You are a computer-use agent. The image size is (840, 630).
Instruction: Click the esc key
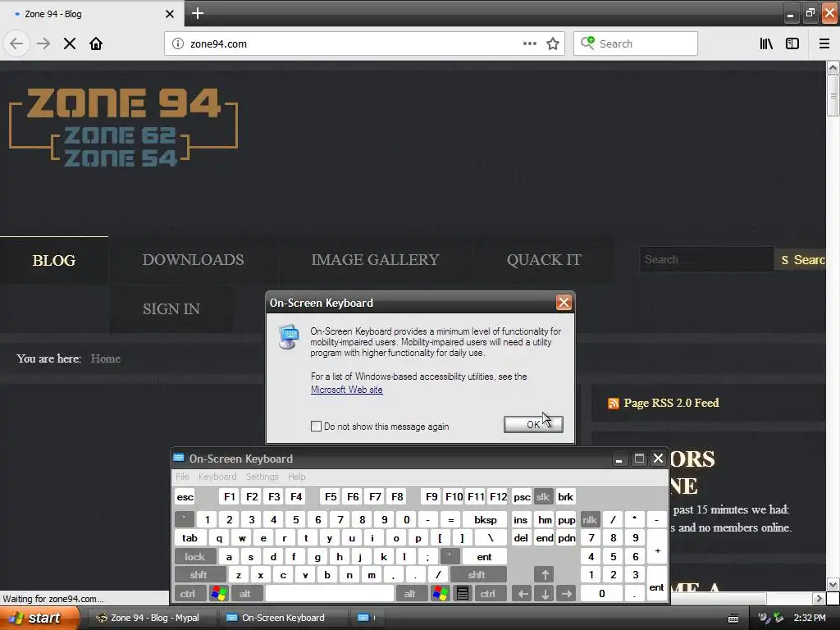185,496
